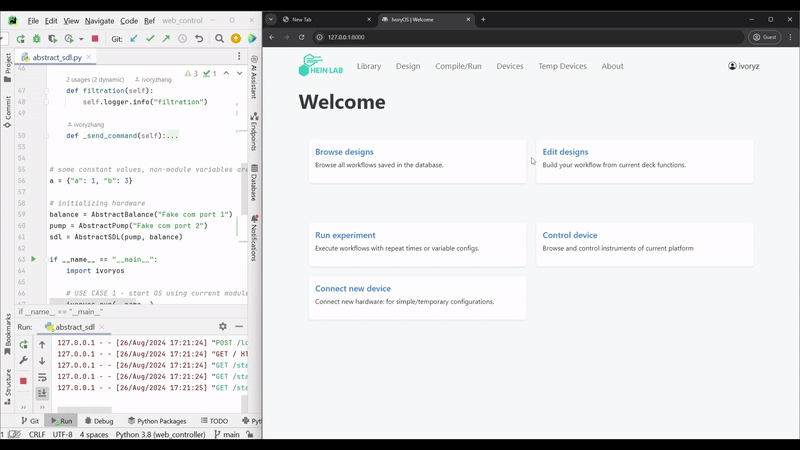
Task: Click the Hein Lab logo
Action: (x=321, y=65)
